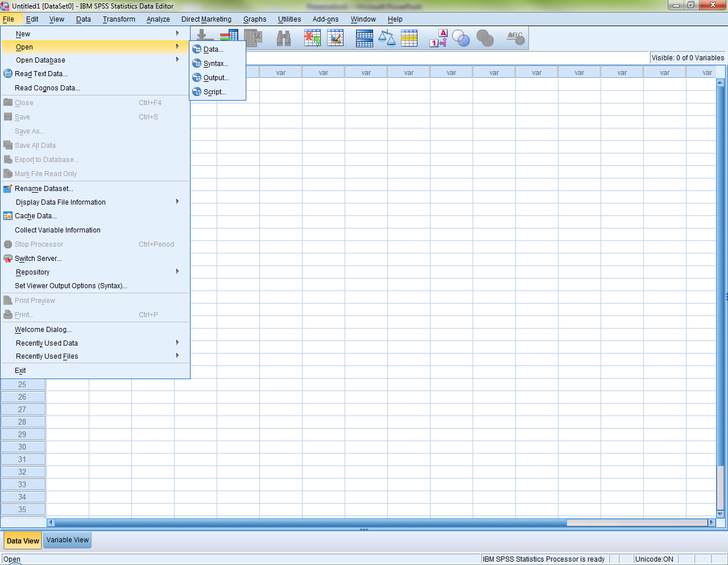Click Set Viewer Output Options (Syntax)...

(x=95, y=286)
